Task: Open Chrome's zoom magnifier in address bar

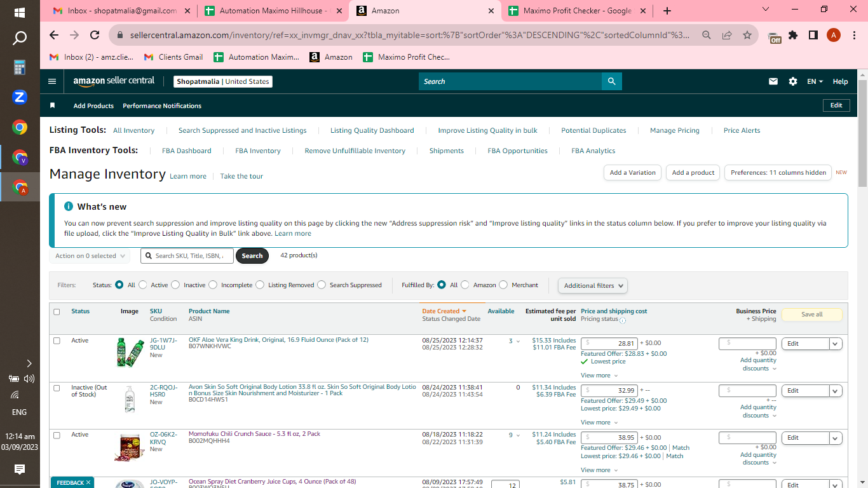Action: click(x=707, y=35)
